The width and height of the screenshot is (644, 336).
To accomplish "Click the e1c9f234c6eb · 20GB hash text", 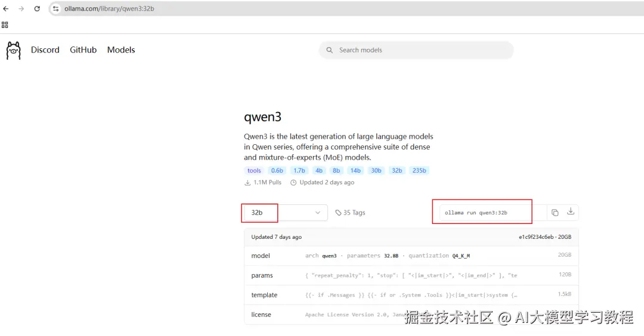I will [x=545, y=237].
